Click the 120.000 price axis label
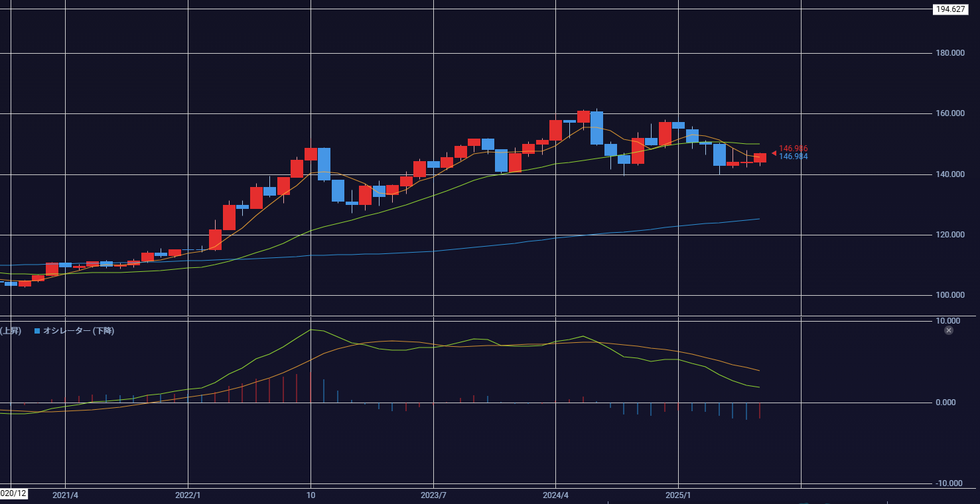 click(x=951, y=235)
